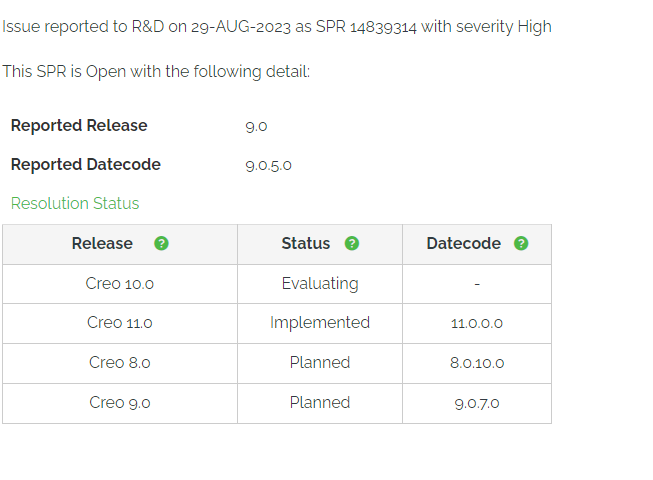Click the 11.0.0.0 datecode cell

point(477,323)
